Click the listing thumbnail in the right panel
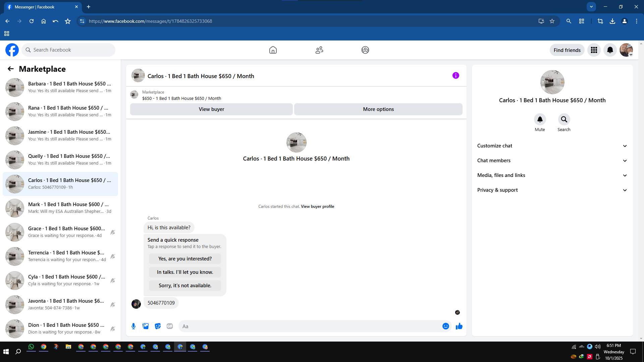 552,82
